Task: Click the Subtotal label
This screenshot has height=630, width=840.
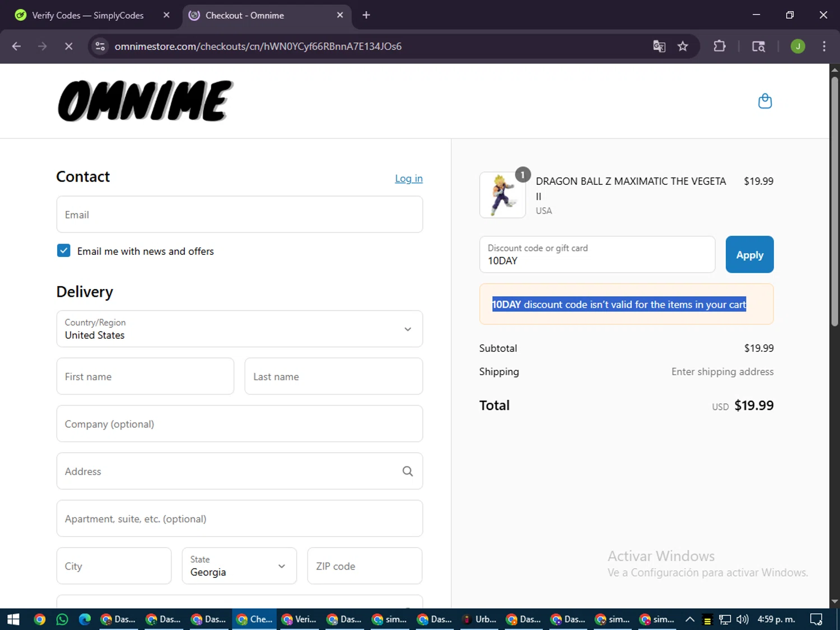Action: (x=498, y=348)
